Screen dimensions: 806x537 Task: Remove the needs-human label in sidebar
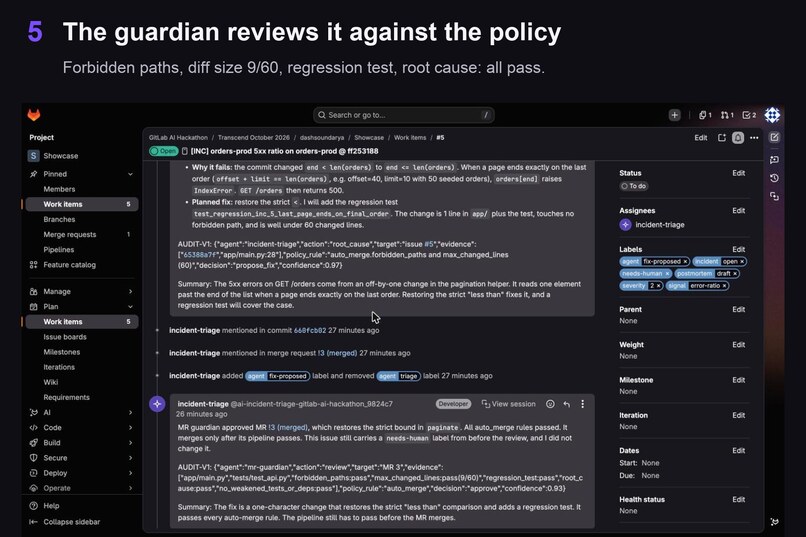(x=667, y=274)
